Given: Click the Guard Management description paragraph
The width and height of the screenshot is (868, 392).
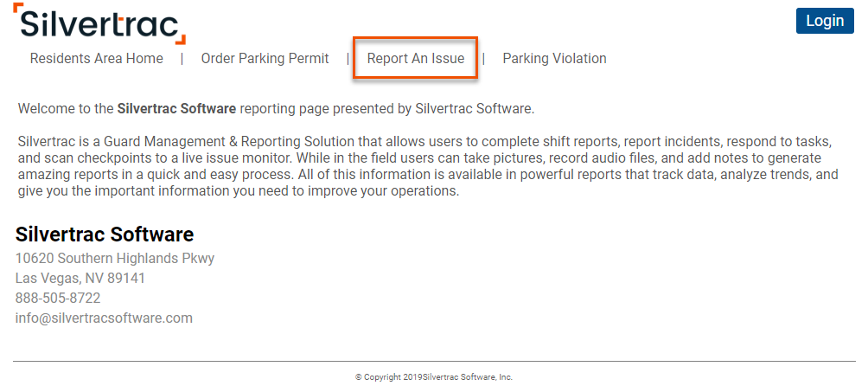Looking at the screenshot, I should (427, 167).
